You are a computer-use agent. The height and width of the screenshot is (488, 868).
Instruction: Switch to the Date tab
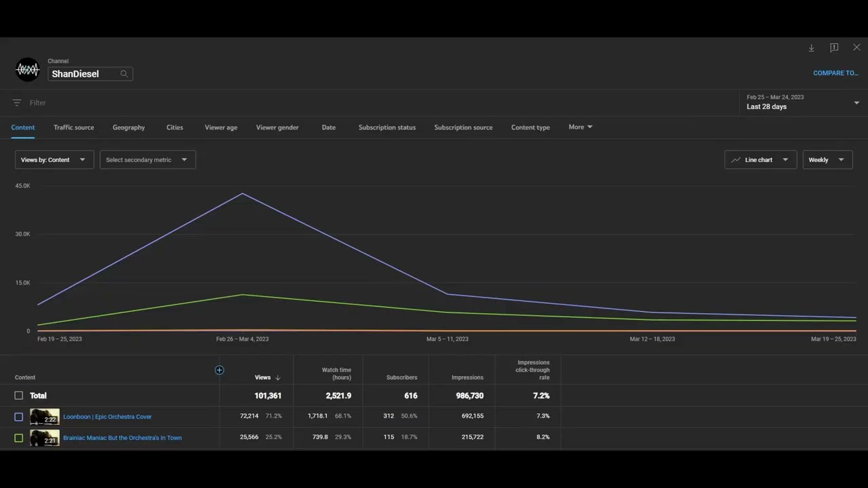coord(329,127)
